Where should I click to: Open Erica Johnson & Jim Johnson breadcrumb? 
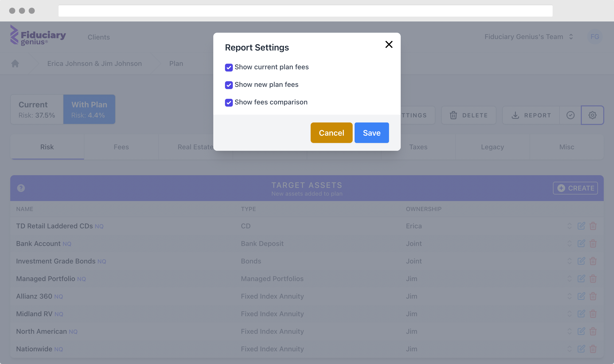coord(94,63)
